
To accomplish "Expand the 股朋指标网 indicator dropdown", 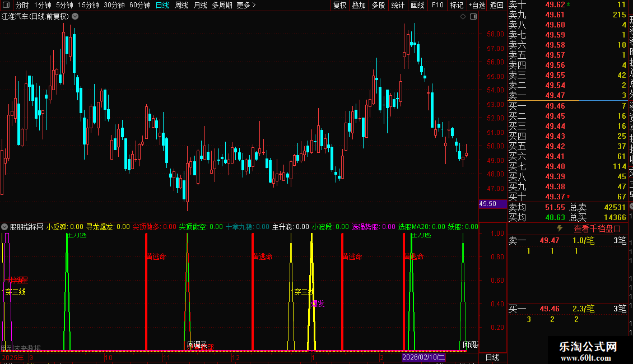I will (4, 227).
